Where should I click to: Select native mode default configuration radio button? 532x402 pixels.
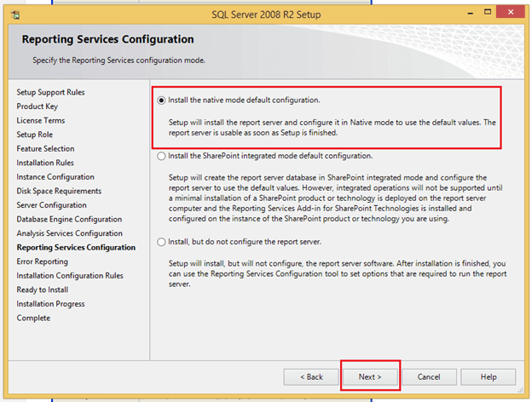162,100
